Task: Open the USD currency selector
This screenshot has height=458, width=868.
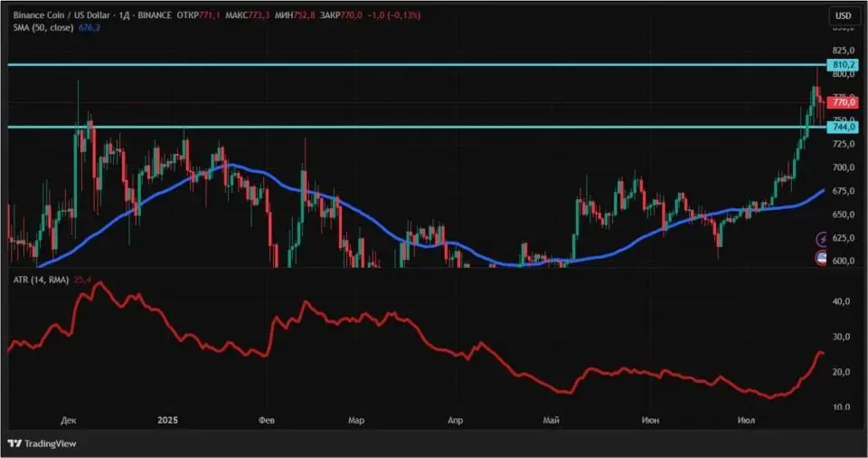Action: 843,15
